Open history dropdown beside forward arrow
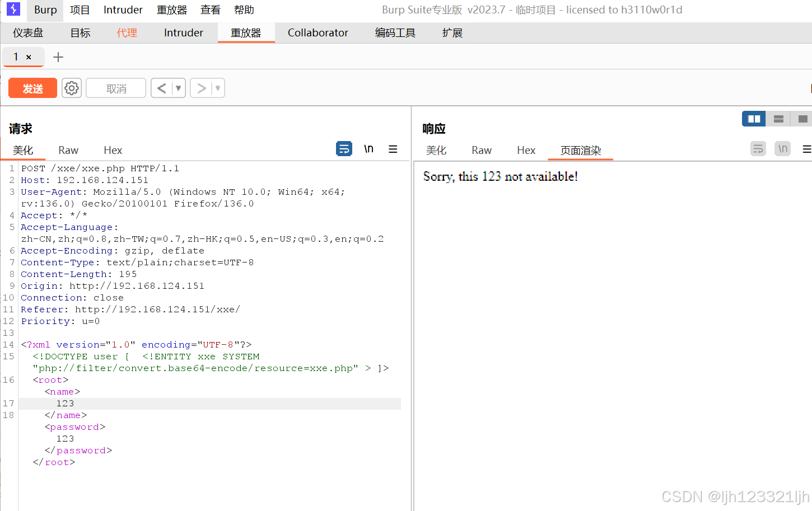This screenshot has height=511, width=812. pos(218,88)
